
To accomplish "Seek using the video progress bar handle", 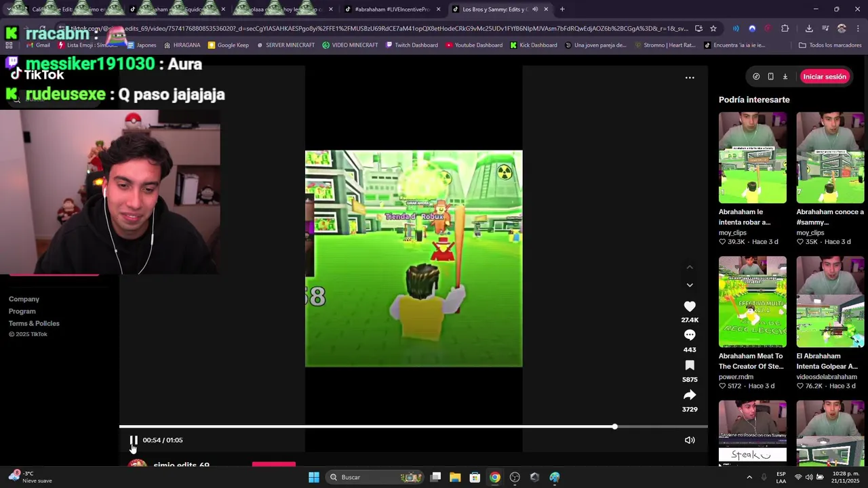I will (x=614, y=426).
